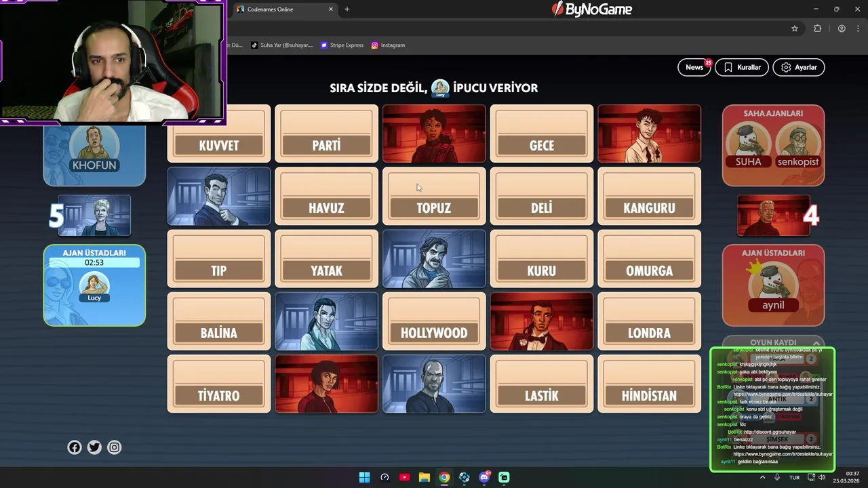868x488 pixels.
Task: Select the TİYATRO card
Action: (x=219, y=384)
